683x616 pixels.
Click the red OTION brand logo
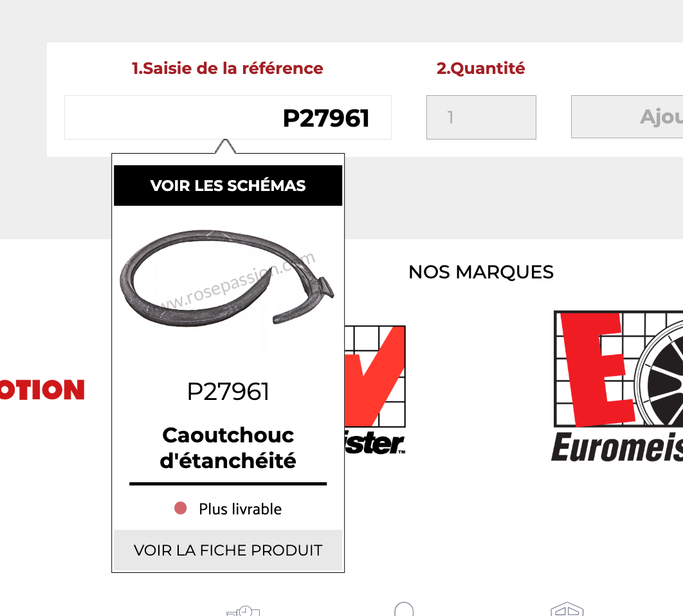pos(42,390)
